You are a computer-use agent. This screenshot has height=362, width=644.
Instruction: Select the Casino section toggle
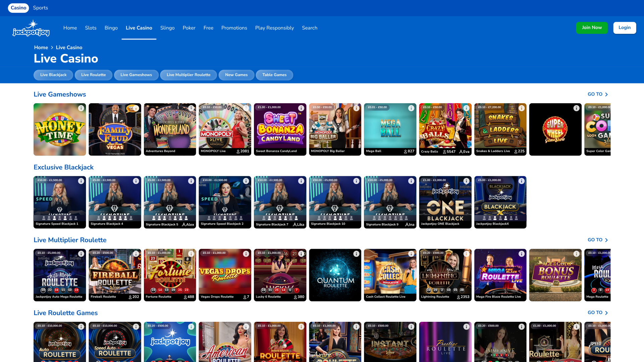[18, 8]
